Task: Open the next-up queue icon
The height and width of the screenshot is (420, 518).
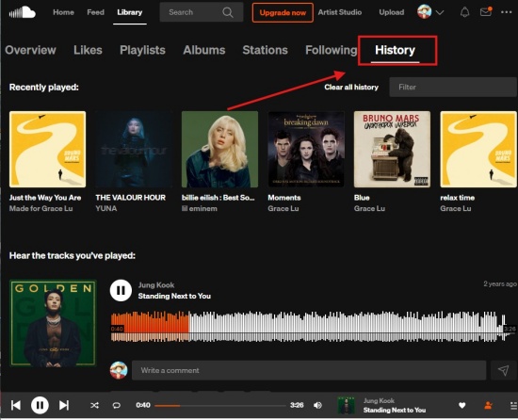Action: (513, 406)
